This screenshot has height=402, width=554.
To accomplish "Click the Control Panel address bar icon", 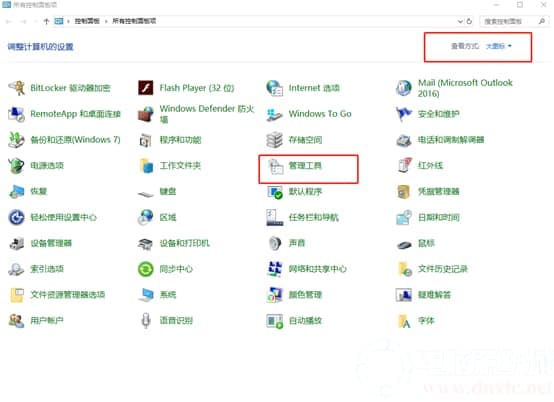I will click(59, 21).
